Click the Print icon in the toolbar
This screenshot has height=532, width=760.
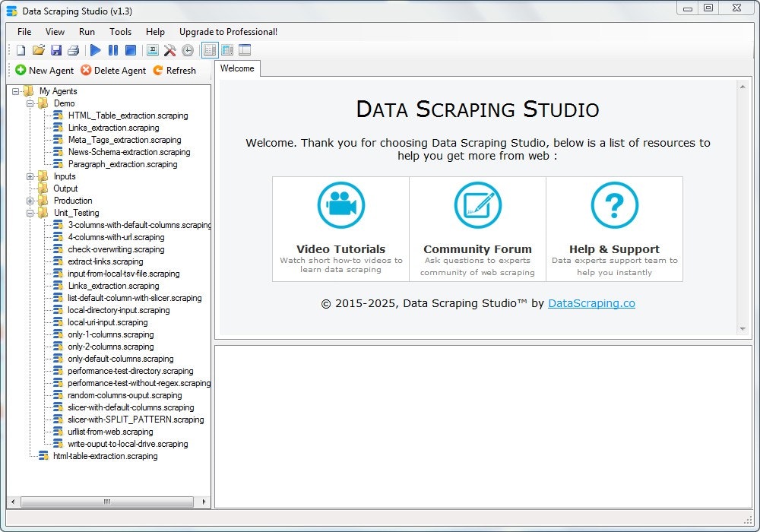[x=73, y=50]
